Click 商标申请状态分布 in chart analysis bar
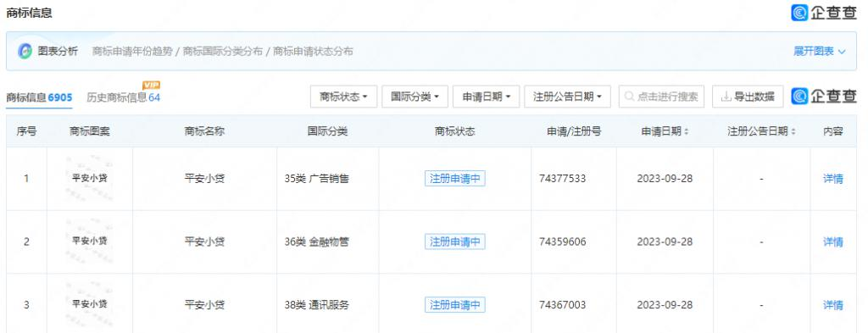This screenshot has width=868, height=333. (x=314, y=52)
